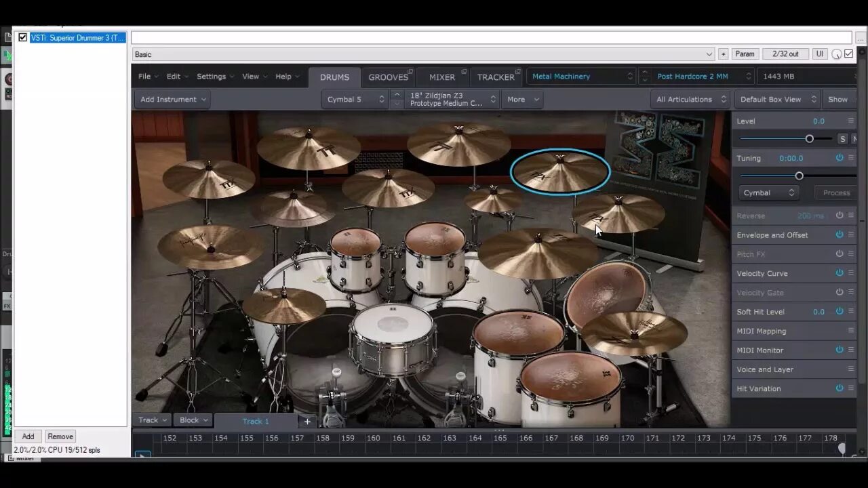
Task: Open the Cymbal tuning type dropdown
Action: pyautogui.click(x=768, y=192)
